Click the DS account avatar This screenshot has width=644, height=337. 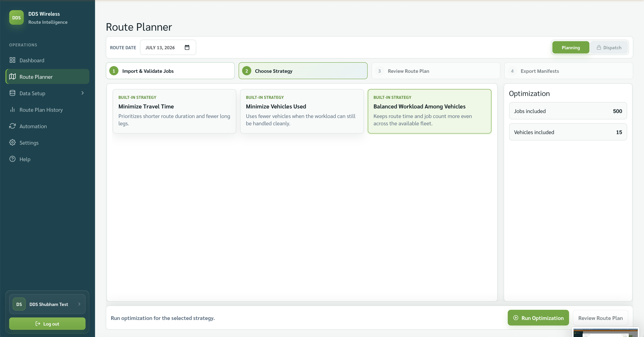click(x=19, y=304)
